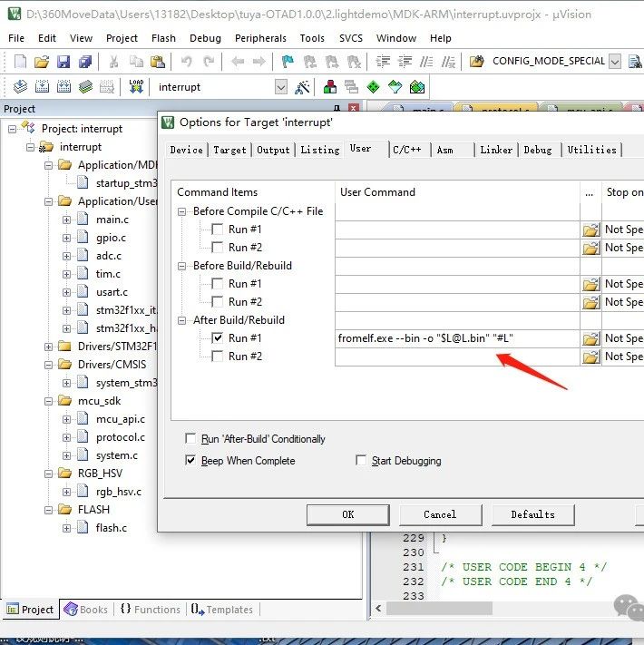Click the Defaults button
The image size is (644, 645).
532,514
